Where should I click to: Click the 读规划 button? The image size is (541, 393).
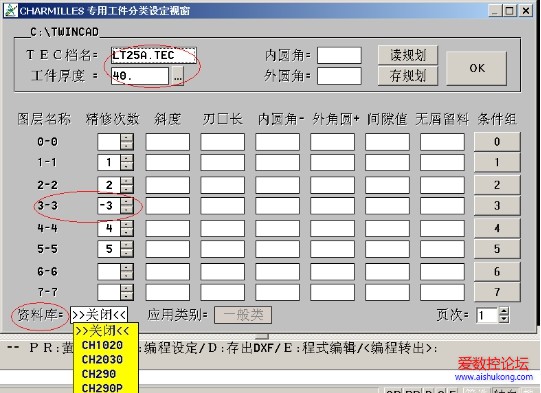tap(408, 55)
